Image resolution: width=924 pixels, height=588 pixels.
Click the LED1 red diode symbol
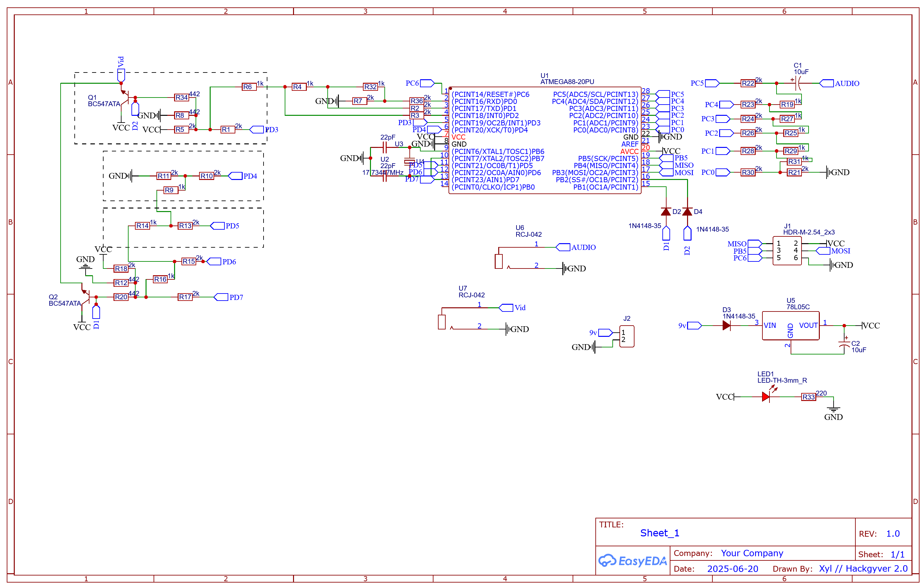point(766,397)
